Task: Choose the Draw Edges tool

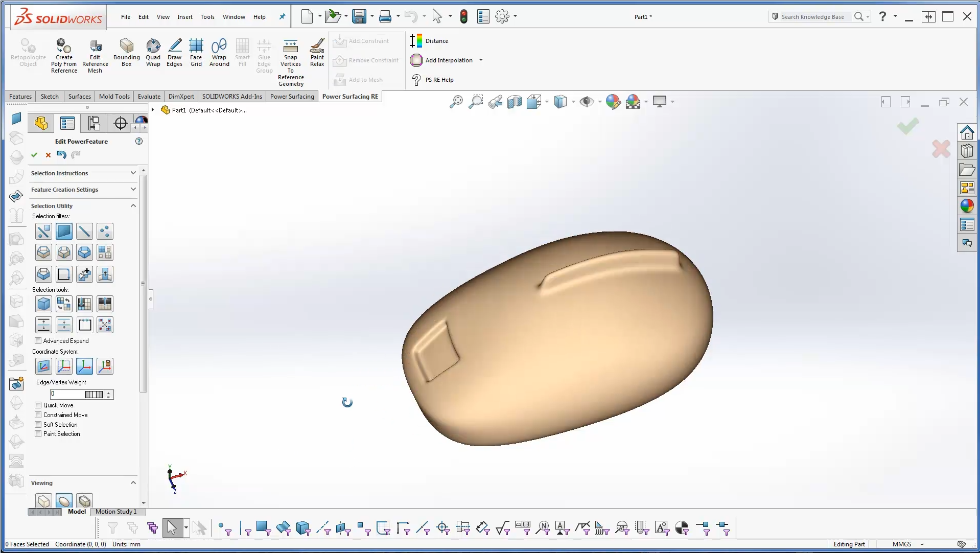Action: tap(174, 53)
